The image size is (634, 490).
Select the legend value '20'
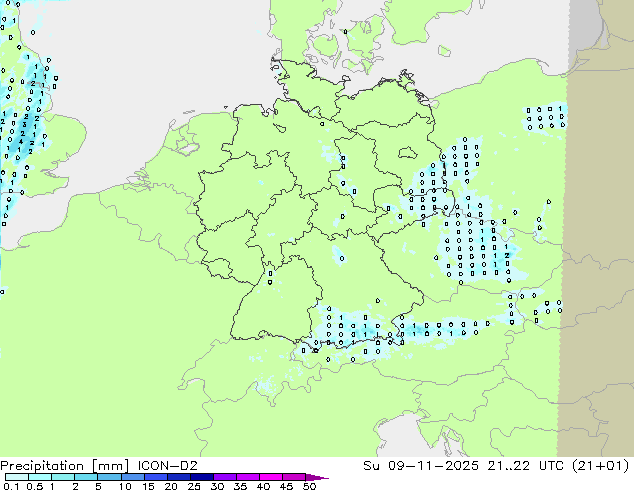tap(171, 486)
